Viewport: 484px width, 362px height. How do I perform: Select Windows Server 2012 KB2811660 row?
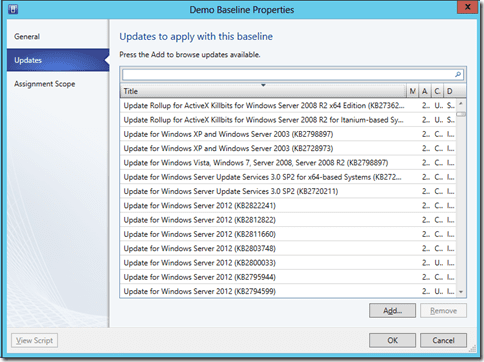pos(288,234)
